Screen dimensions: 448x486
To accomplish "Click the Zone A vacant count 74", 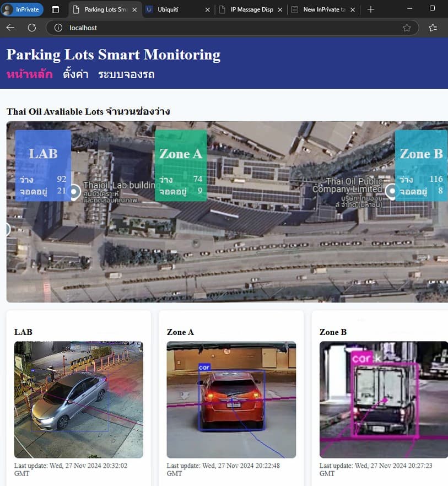I will (198, 179).
